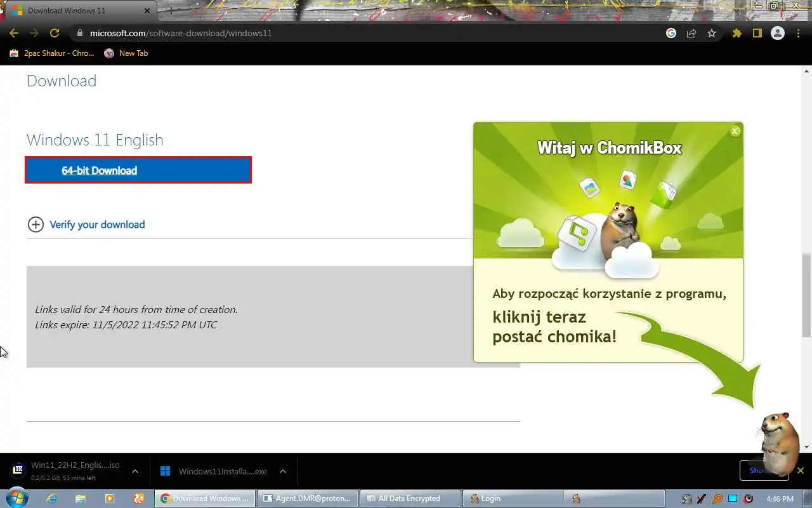The height and width of the screenshot is (508, 812).
Task: Click the Links expire date text
Action: coord(126,324)
